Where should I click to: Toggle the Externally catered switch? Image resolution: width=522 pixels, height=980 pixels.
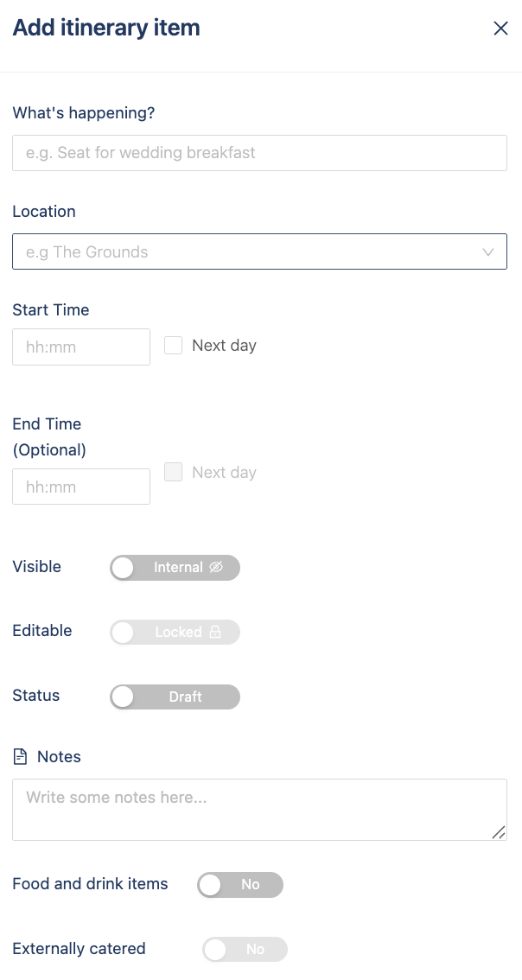[245, 950]
